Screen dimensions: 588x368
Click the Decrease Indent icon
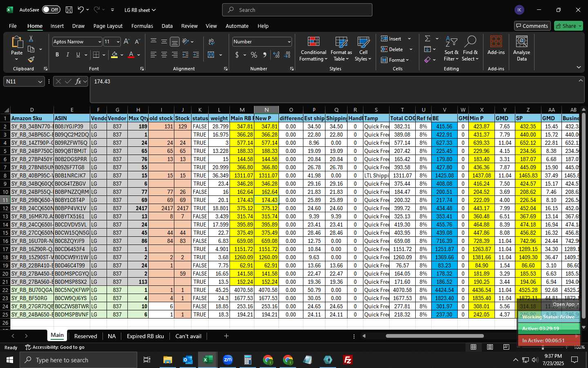[x=185, y=55]
